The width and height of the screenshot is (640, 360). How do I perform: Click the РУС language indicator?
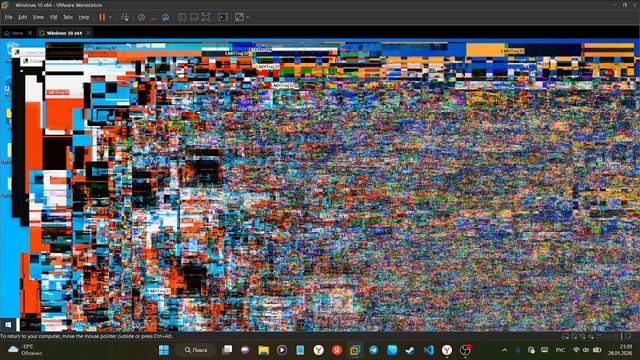[560, 350]
